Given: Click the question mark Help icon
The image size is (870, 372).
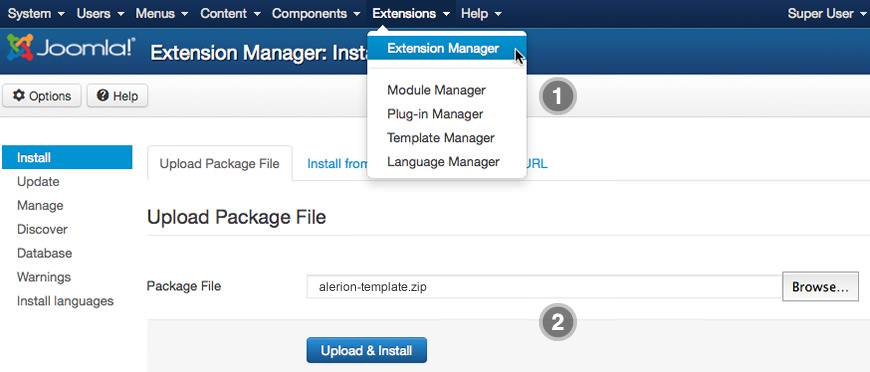Looking at the screenshot, I should [x=102, y=96].
